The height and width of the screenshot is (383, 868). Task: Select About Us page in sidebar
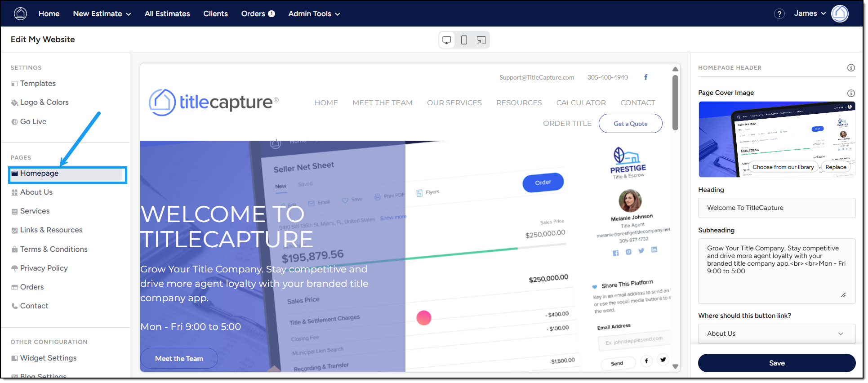[x=36, y=192]
